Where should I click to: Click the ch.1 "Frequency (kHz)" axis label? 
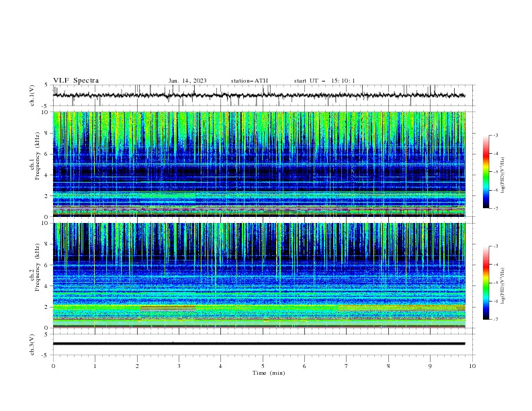tap(37, 156)
